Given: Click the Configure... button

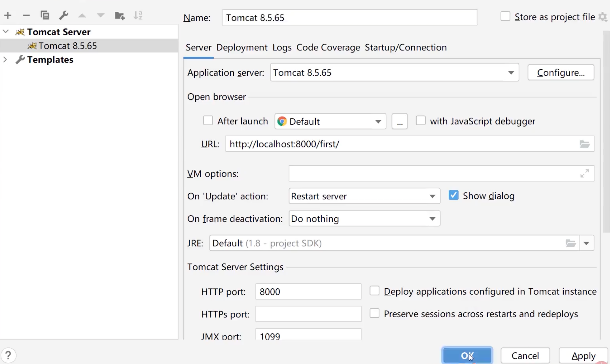Looking at the screenshot, I should (561, 72).
